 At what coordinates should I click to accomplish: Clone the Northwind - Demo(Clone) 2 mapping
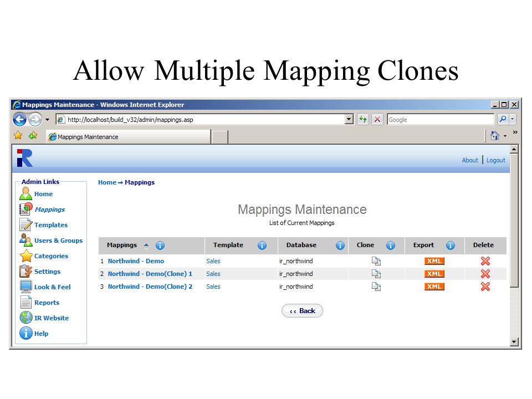tap(376, 287)
